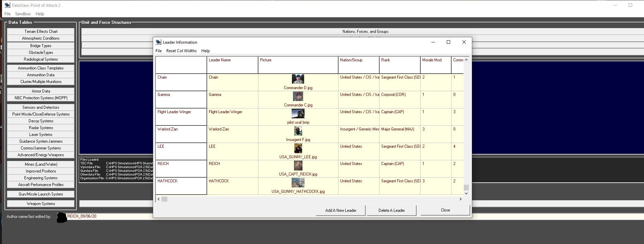644x244 pixels.
Task: Click the Major General (MAJ) rank cell
Action: 400,134
